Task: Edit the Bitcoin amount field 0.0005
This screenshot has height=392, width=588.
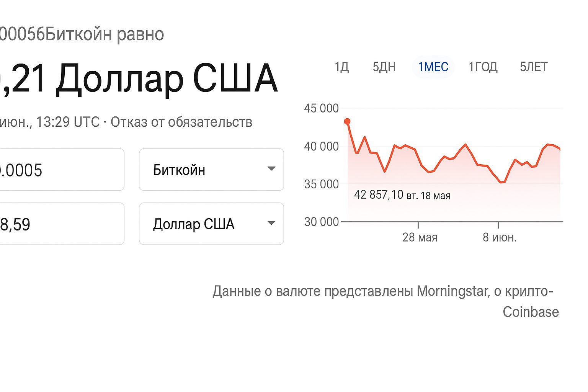Action: [x=61, y=170]
